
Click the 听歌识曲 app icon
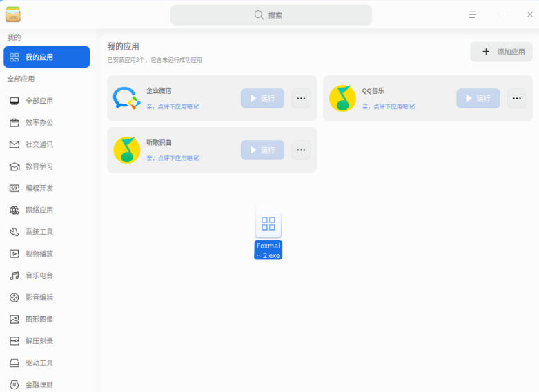pyautogui.click(x=127, y=150)
